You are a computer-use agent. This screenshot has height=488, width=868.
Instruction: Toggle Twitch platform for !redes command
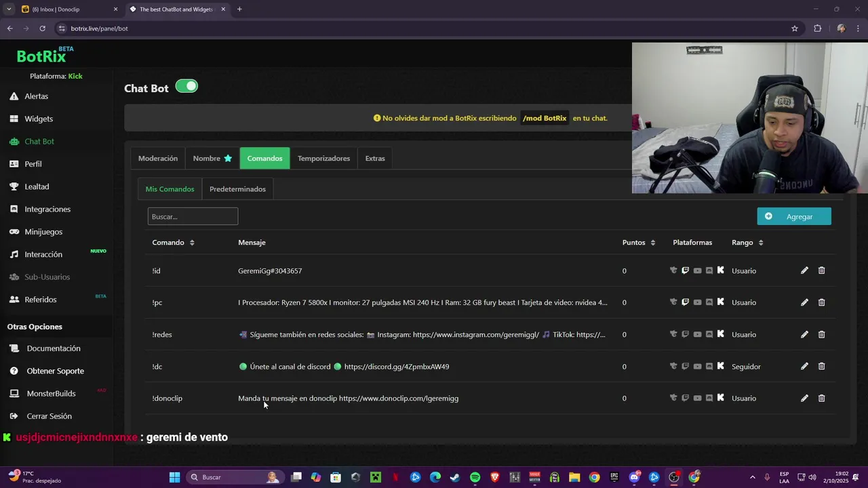click(686, 334)
